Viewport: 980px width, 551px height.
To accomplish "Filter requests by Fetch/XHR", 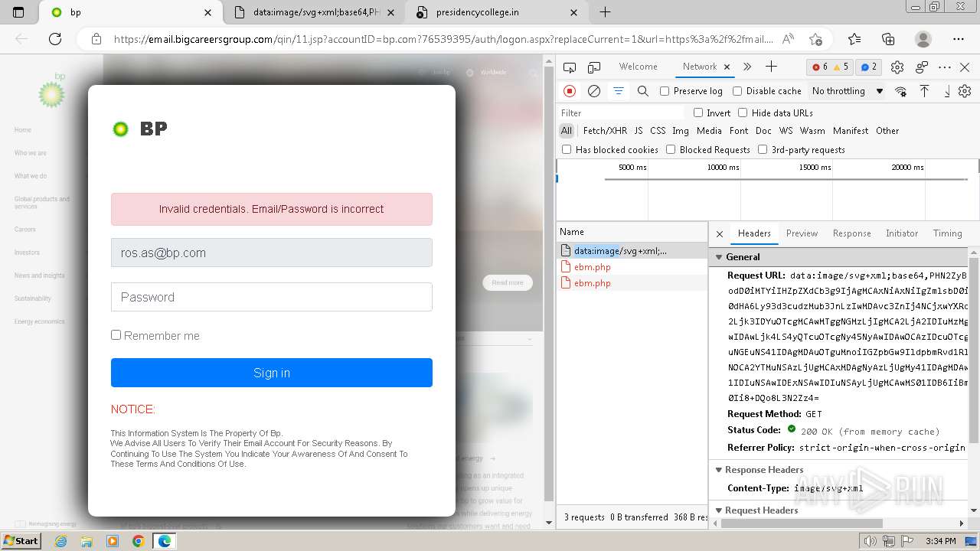I will [x=605, y=131].
